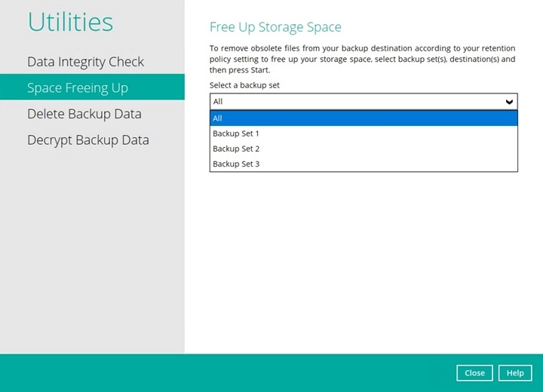
Task: Open Decrypt Backup Data page
Action: click(x=87, y=140)
